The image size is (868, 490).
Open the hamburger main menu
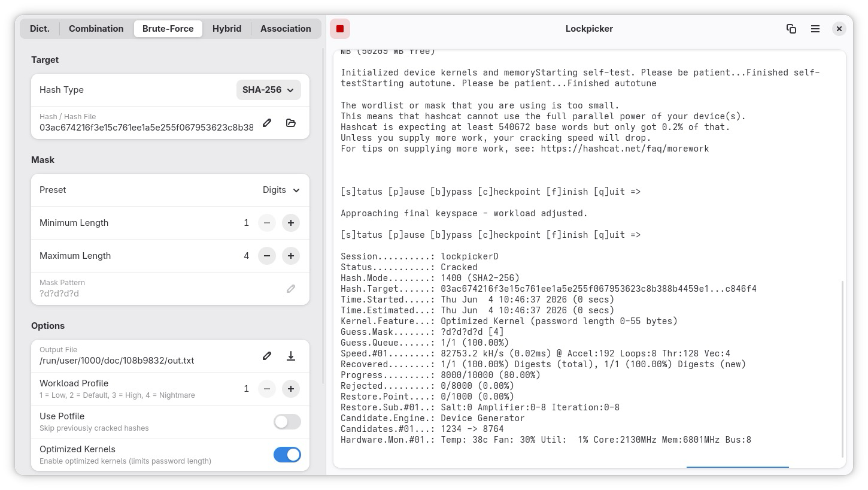(815, 29)
